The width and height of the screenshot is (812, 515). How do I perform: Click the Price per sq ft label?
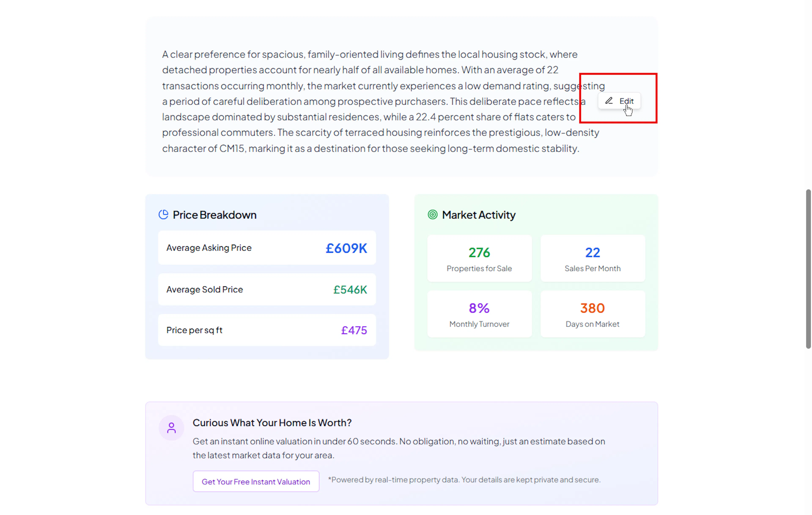point(194,330)
